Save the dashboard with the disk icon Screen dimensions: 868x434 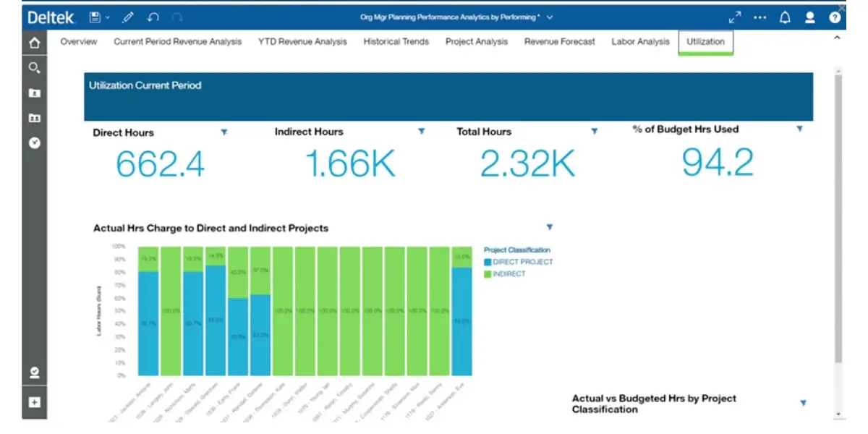click(95, 17)
